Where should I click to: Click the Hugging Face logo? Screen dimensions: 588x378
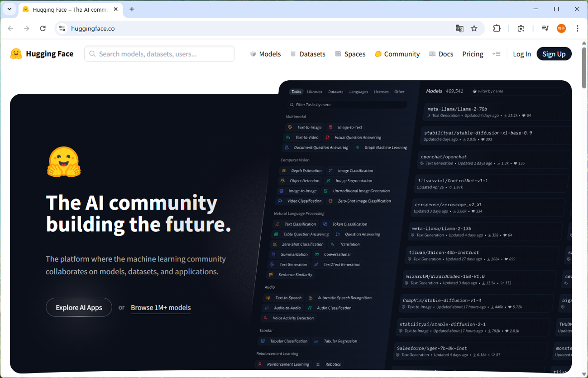[42, 54]
